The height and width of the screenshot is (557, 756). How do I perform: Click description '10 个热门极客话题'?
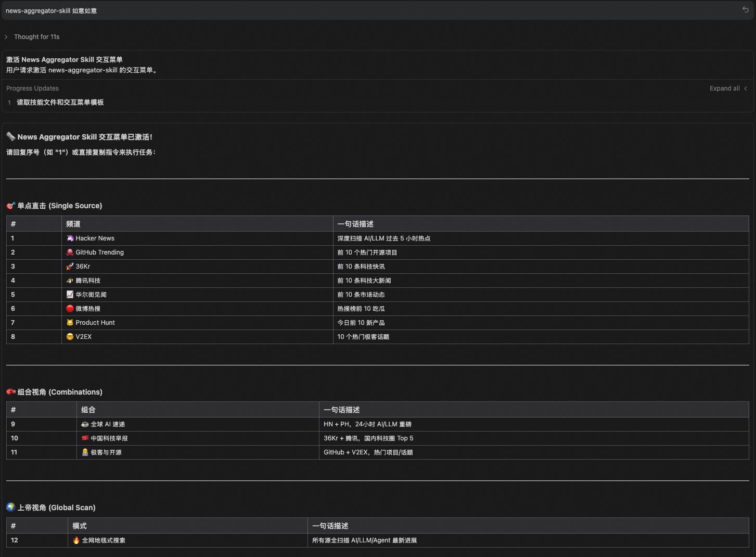(x=363, y=337)
